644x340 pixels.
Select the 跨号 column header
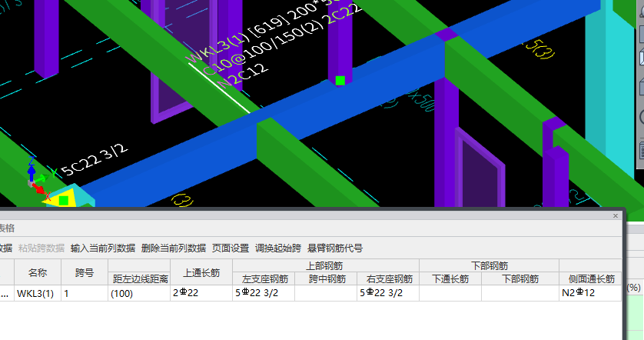85,272
